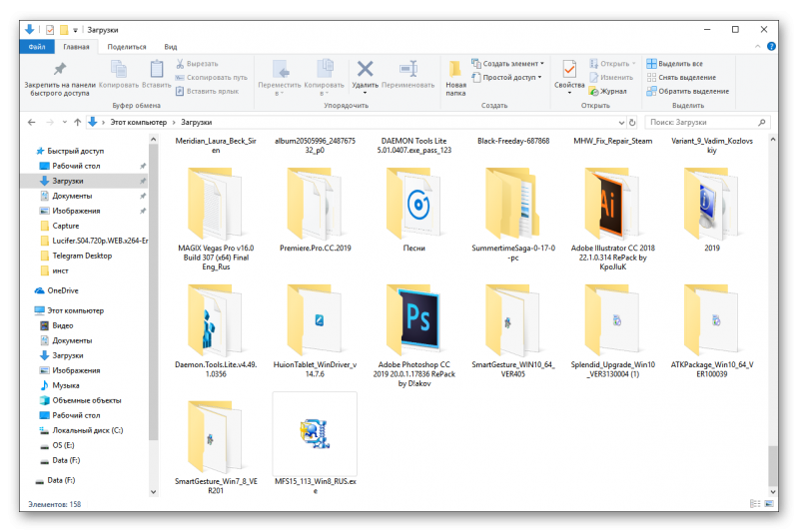Click the Удалить red X icon

pos(365,69)
